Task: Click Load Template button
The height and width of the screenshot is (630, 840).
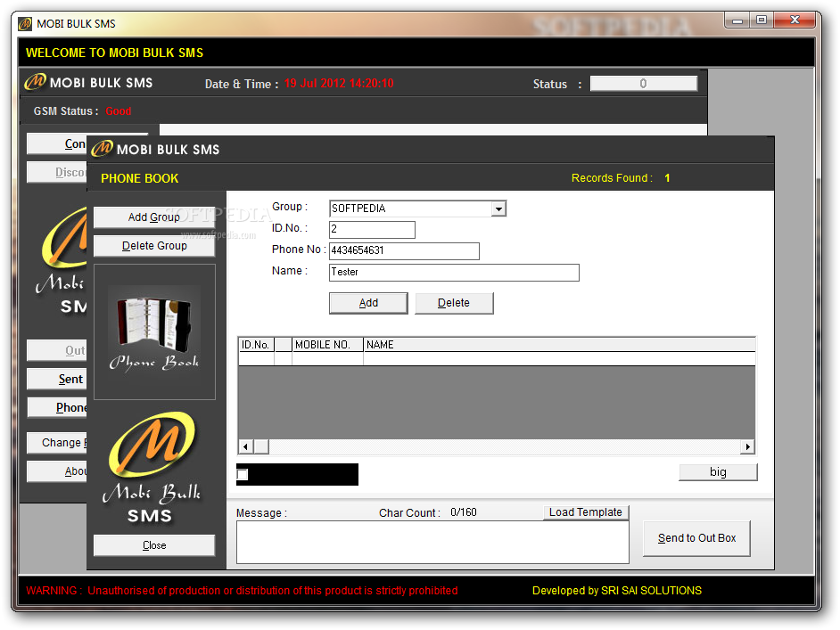Action: 586,512
